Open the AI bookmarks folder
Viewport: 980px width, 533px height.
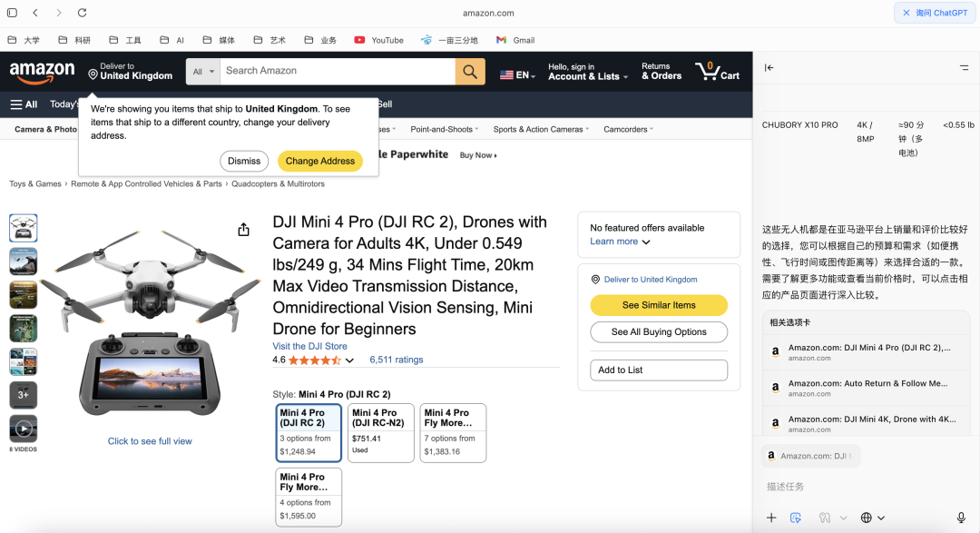tap(171, 40)
